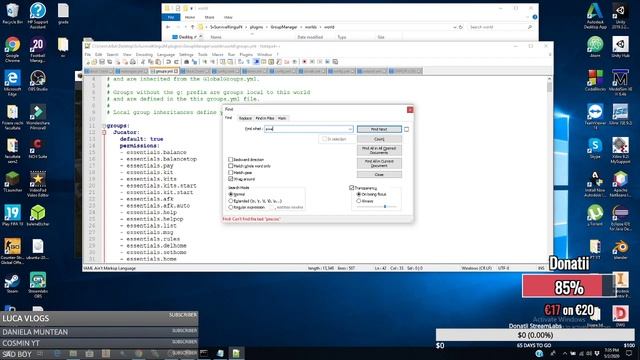
Task: Open balenaEtcher desktop shortcut
Action: tap(38, 215)
